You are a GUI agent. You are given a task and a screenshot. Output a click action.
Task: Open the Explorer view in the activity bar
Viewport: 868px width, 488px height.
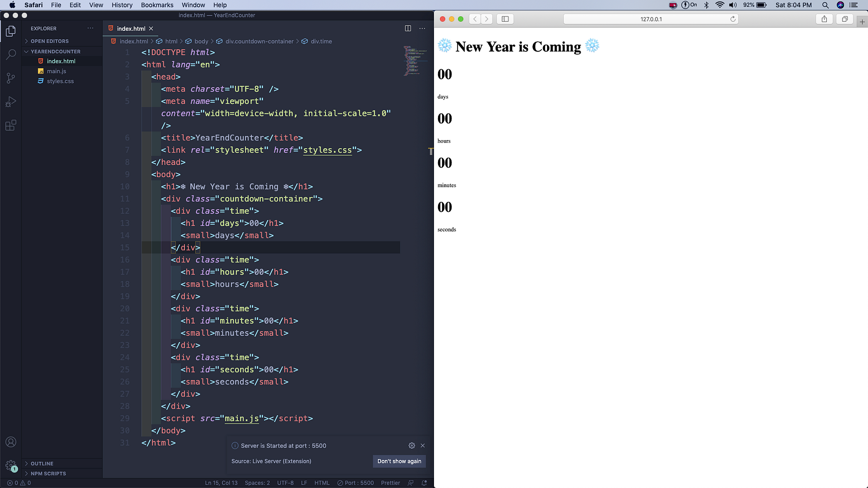click(11, 31)
